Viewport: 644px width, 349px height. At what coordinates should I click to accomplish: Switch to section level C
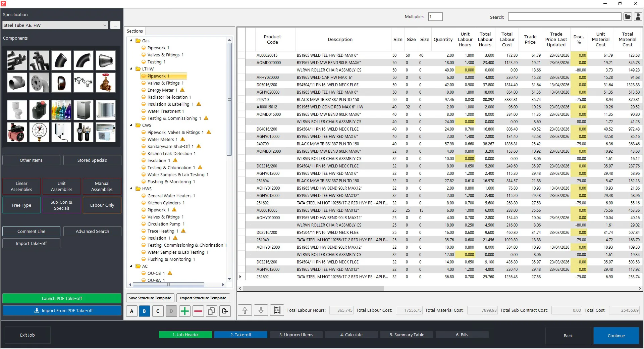coord(158,311)
